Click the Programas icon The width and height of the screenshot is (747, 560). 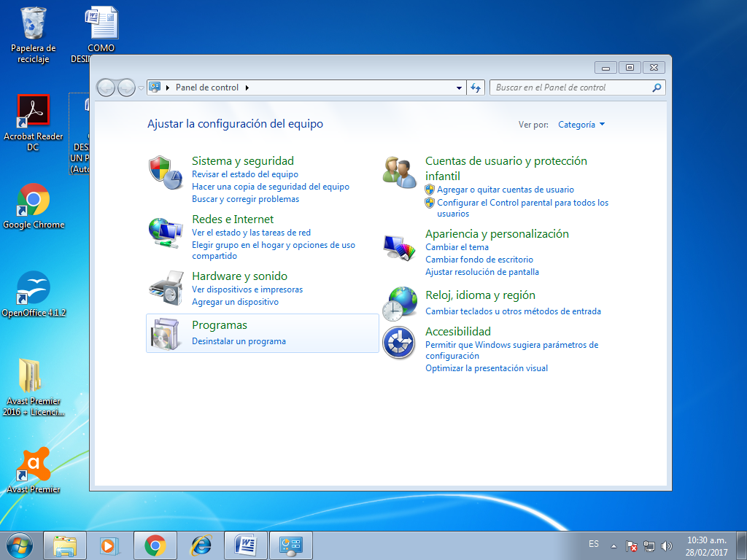pyautogui.click(x=165, y=333)
